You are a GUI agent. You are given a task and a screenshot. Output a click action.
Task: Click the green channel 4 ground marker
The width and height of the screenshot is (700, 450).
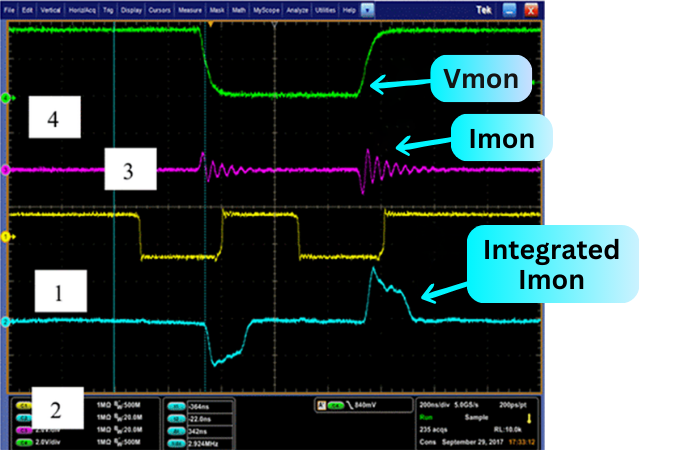point(6,98)
